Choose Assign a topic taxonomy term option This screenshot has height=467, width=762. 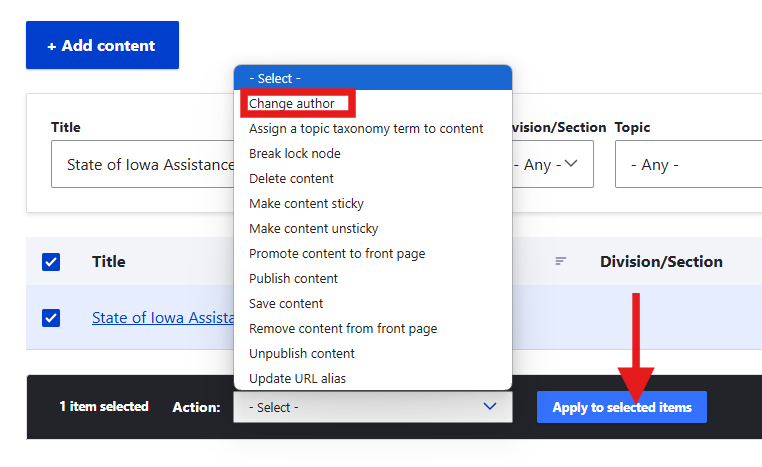[x=365, y=129]
